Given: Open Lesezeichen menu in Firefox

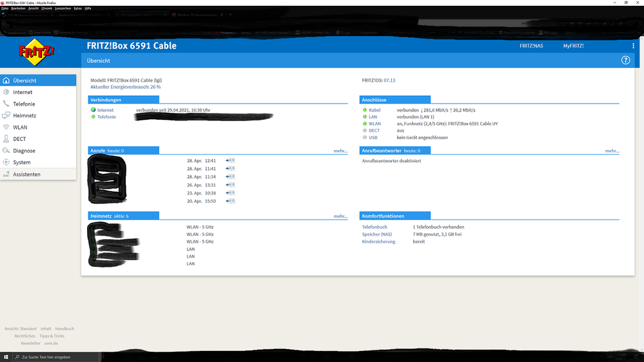Looking at the screenshot, I should click(63, 8).
